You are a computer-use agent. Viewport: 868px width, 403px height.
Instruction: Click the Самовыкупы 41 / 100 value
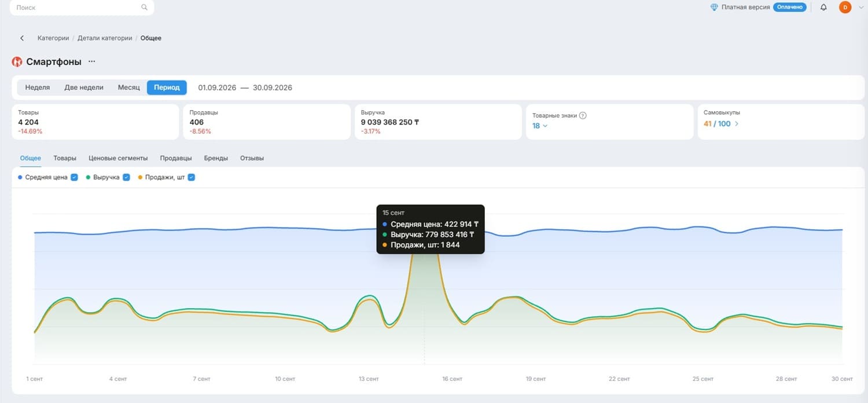click(x=717, y=124)
